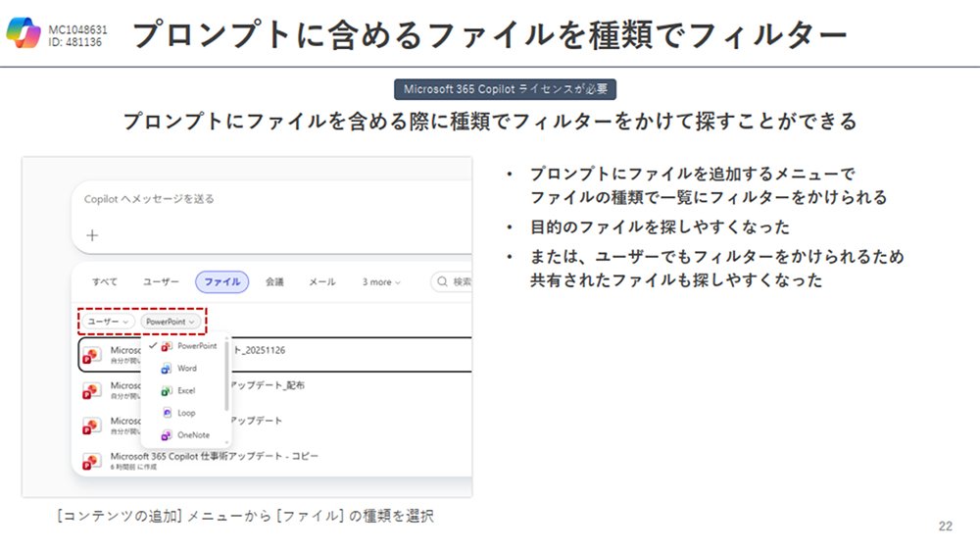Click the 6 時間前 に作成 subtitle text
The width and height of the screenshot is (980, 552).
133,467
